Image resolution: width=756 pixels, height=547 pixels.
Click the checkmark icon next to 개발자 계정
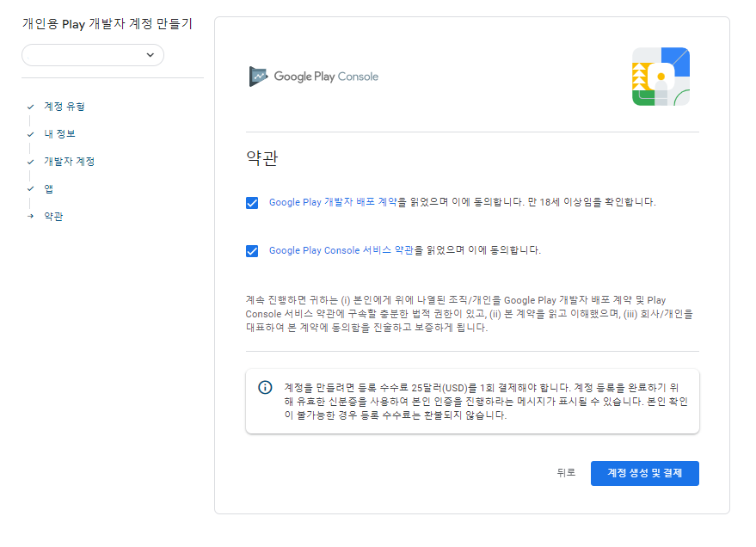(x=31, y=162)
